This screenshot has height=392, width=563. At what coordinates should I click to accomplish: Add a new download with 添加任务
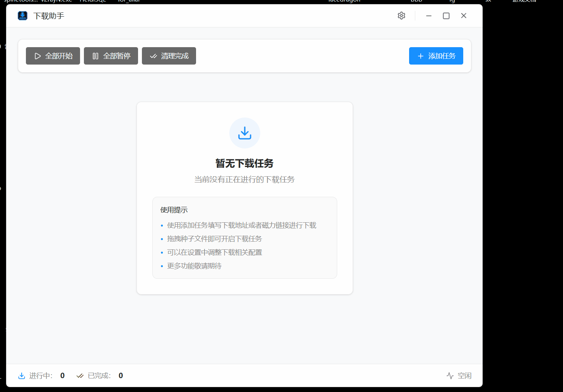coord(436,56)
